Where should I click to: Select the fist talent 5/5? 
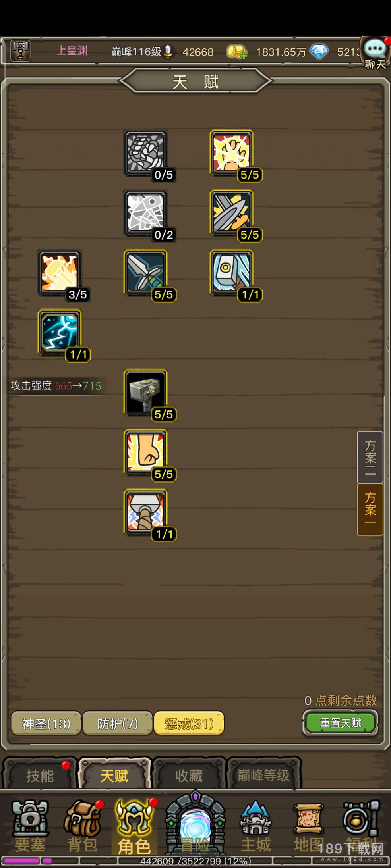(x=145, y=452)
